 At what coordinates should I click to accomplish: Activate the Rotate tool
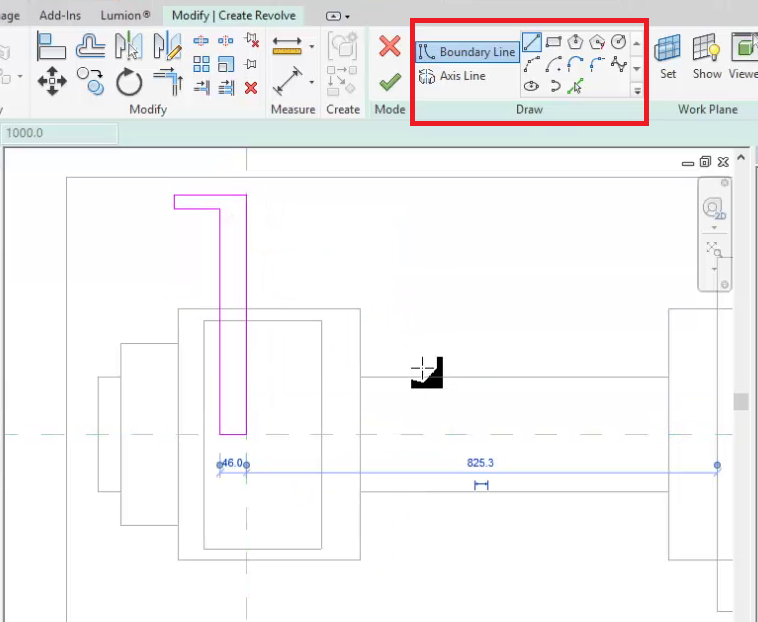click(x=129, y=81)
